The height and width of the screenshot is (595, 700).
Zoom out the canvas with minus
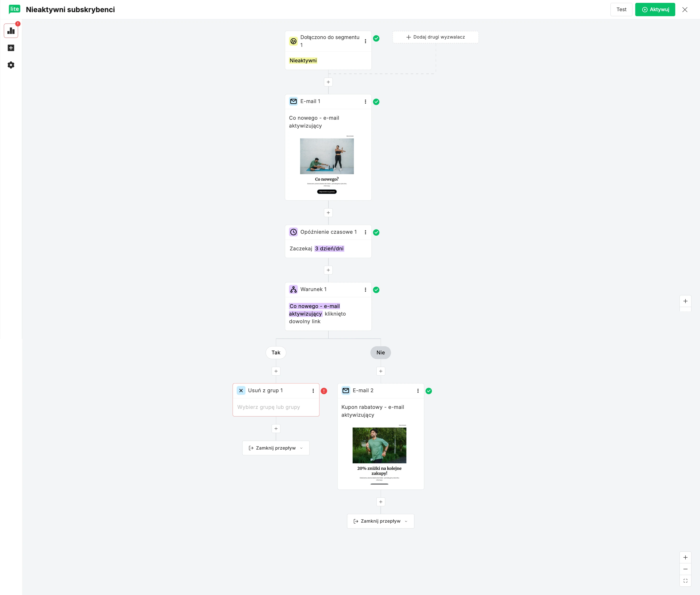(685, 569)
